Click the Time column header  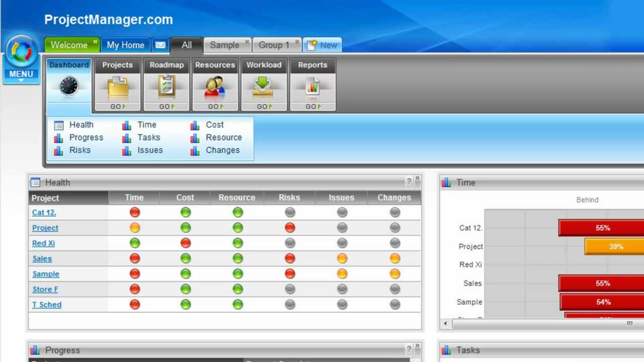click(134, 198)
